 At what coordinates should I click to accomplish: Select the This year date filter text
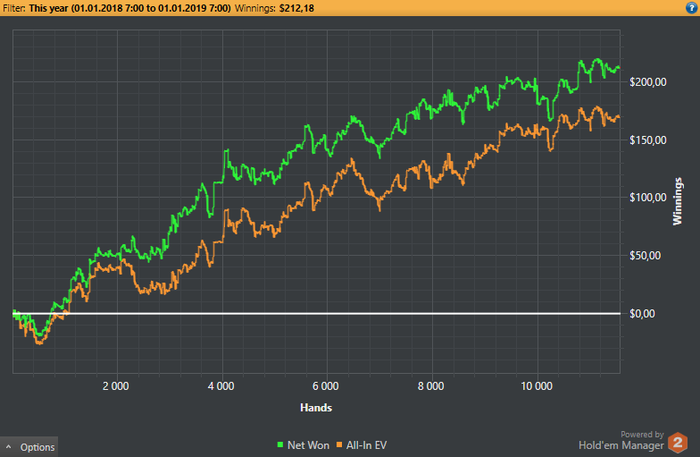tap(130, 8)
